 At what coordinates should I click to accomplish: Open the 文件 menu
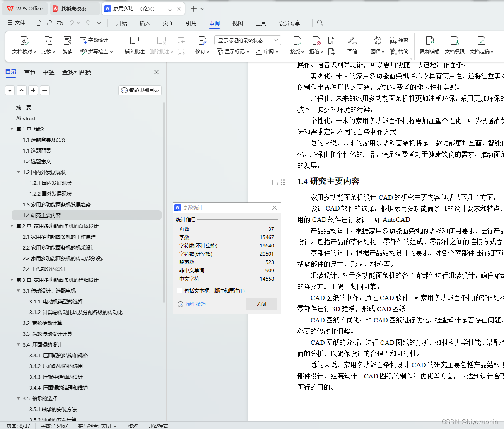[17, 23]
